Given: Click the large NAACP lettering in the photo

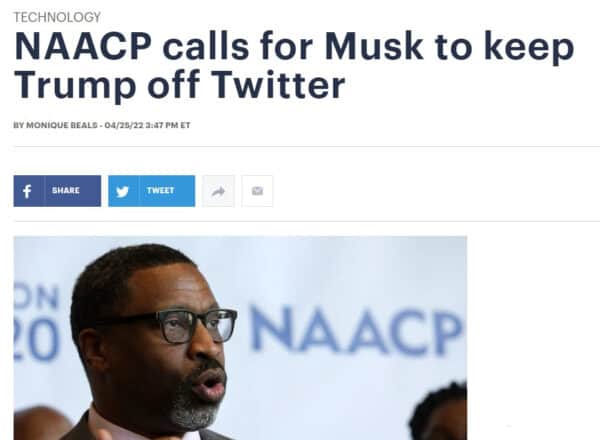Looking at the screenshot, I should pos(355,332).
